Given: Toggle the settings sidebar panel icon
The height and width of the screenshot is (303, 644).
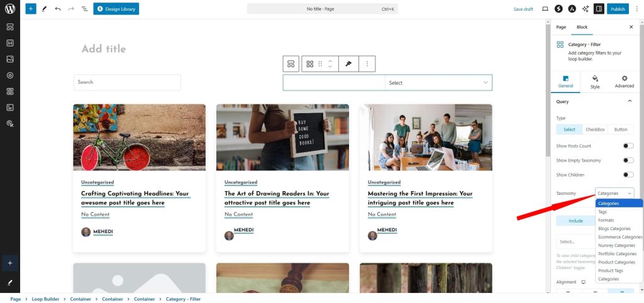Looking at the screenshot, I should 598,9.
